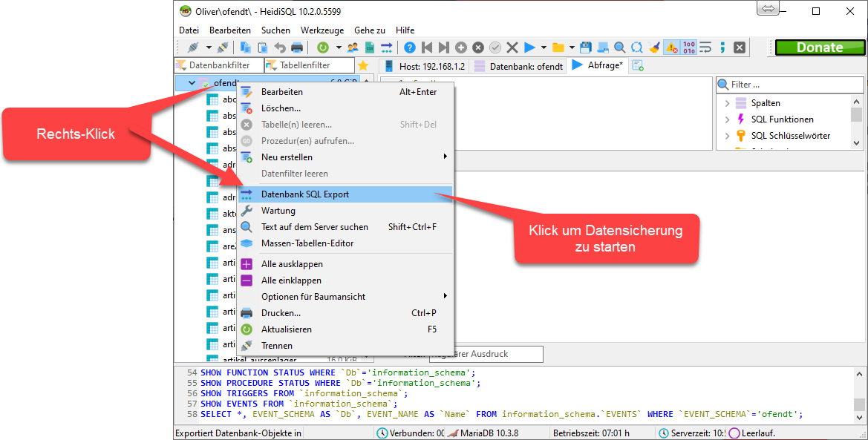Switch to Datenbank: ofendt tab
This screenshot has width=868, height=440.
[x=518, y=67]
